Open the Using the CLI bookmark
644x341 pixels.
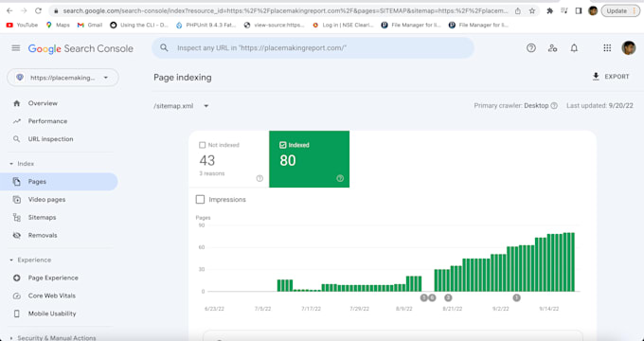coord(139,25)
